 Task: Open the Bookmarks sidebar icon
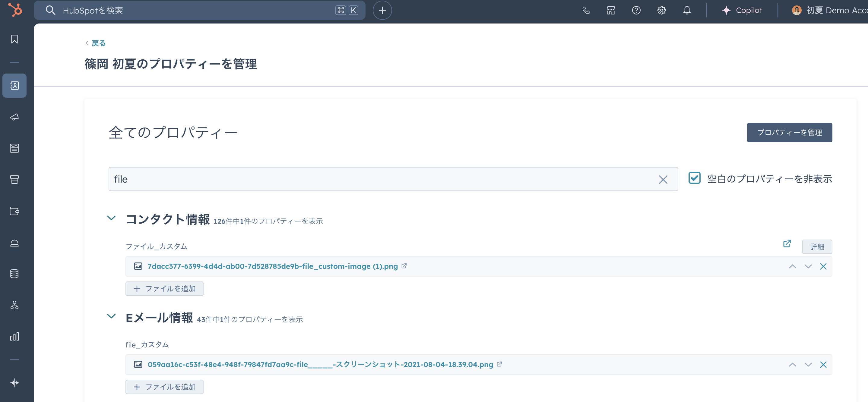pos(14,39)
